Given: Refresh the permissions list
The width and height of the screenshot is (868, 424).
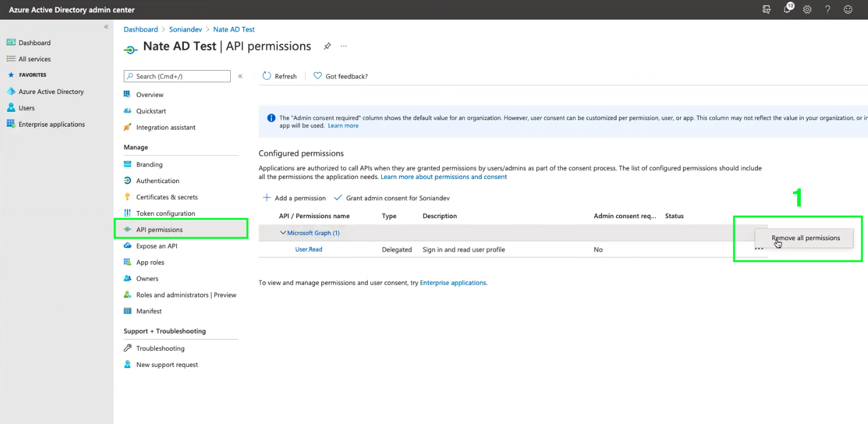Looking at the screenshot, I should [280, 76].
